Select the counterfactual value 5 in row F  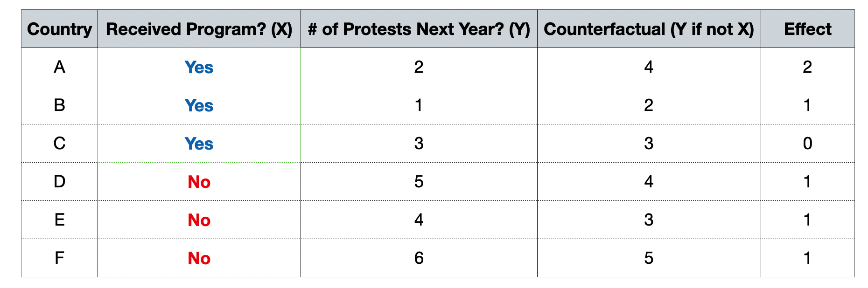tap(649, 258)
